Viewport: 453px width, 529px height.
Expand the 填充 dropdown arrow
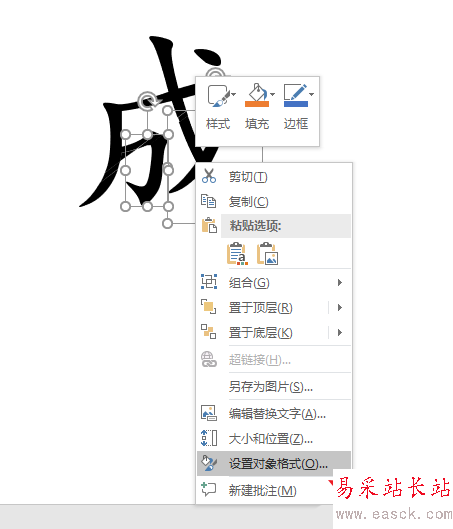coord(273,94)
